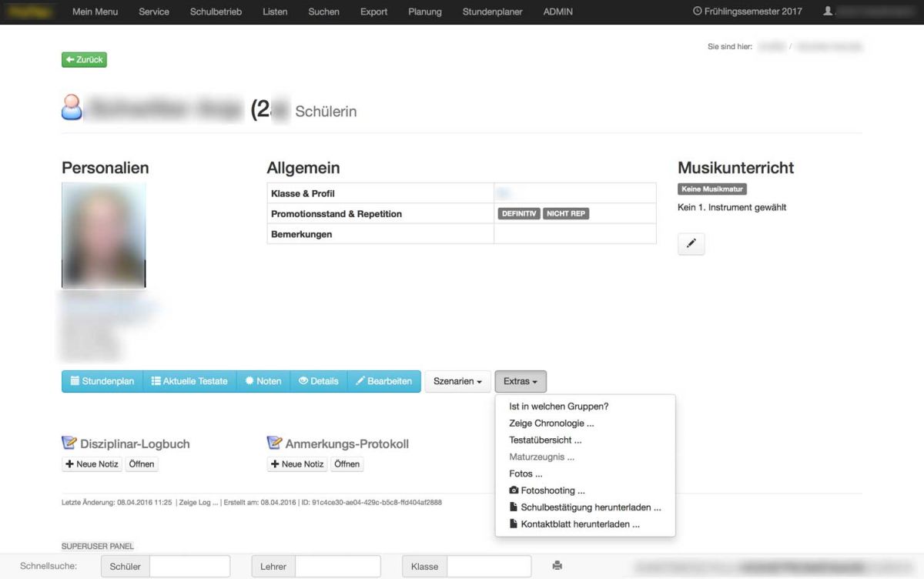Collapse the Extras dropdown button
924x579 pixels.
[x=521, y=381]
